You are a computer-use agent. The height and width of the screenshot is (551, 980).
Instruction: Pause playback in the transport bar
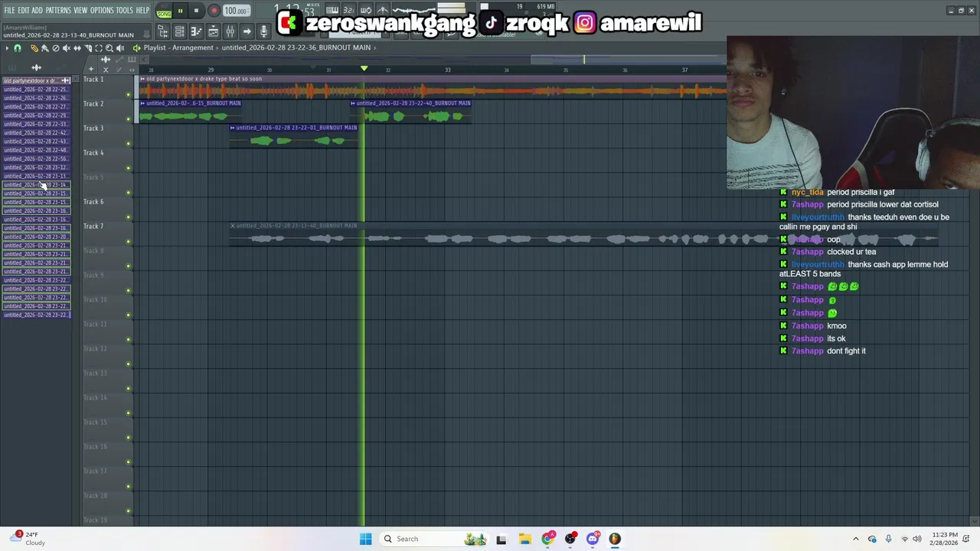point(180,11)
